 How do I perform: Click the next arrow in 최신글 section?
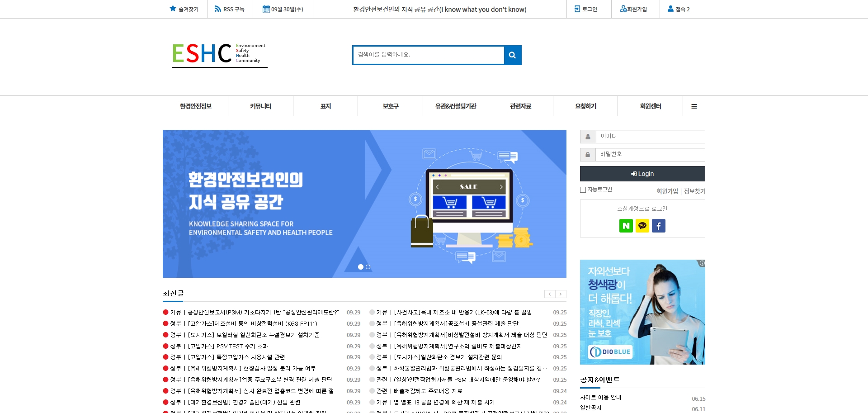pyautogui.click(x=561, y=294)
